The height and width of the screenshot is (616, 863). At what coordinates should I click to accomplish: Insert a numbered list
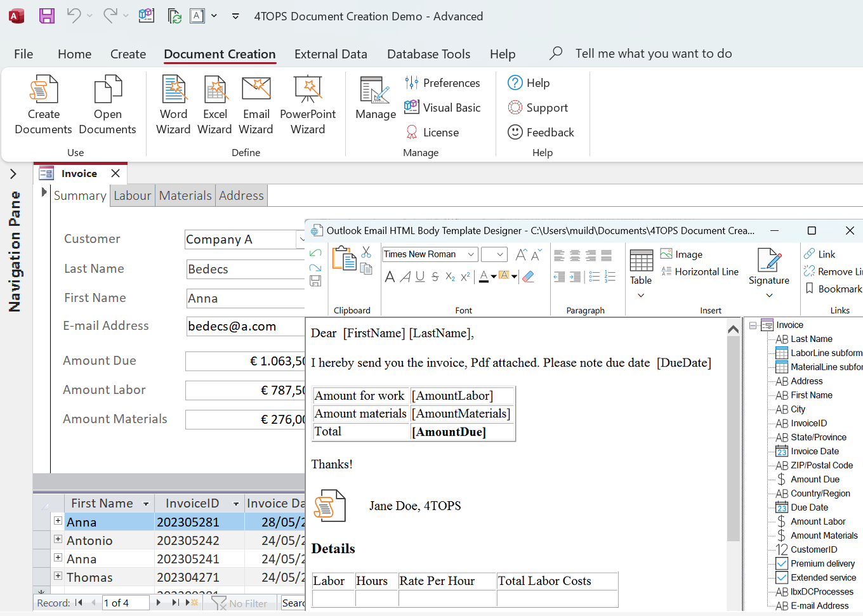[x=610, y=276]
